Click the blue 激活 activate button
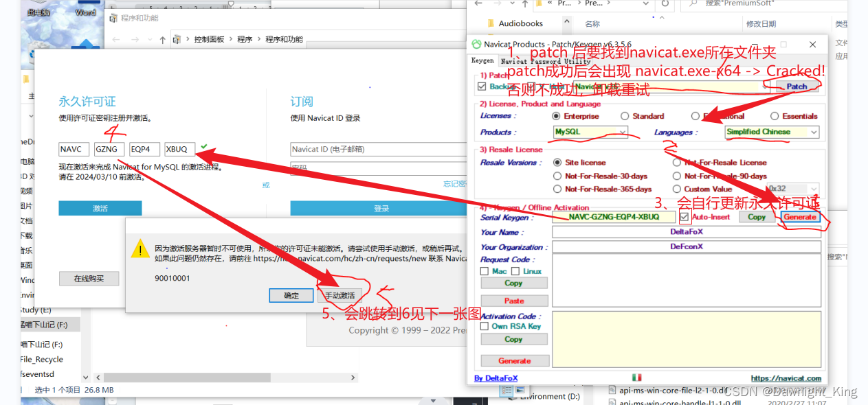The width and height of the screenshot is (868, 405). point(100,208)
